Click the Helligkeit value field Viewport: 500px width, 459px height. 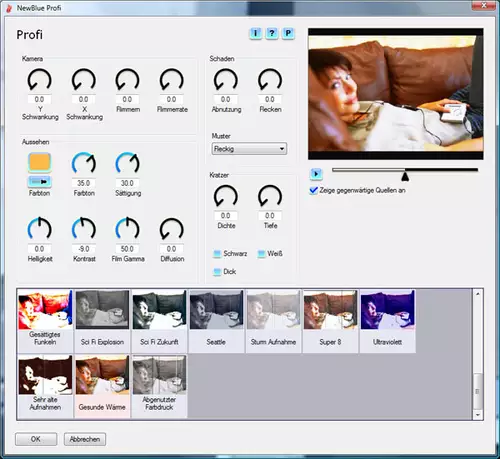click(x=39, y=249)
